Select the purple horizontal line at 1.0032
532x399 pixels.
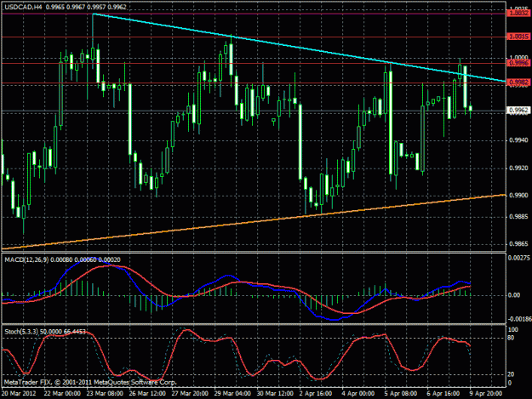point(254,14)
